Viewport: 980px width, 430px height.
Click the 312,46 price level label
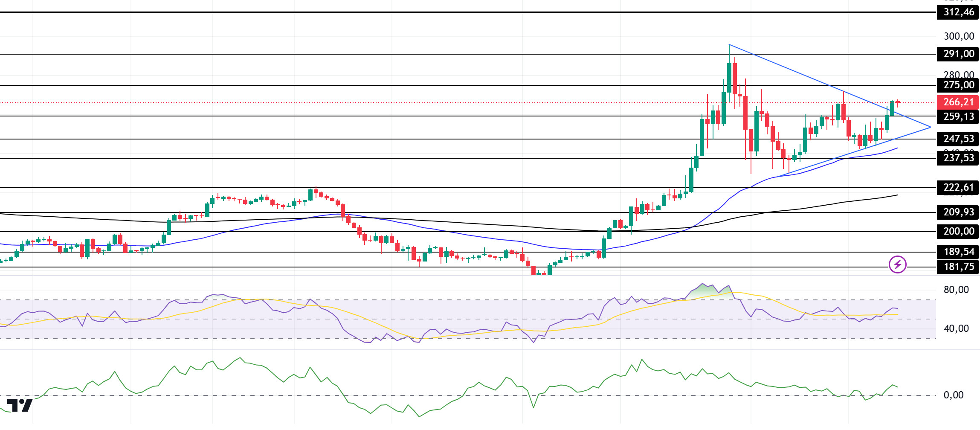point(958,12)
